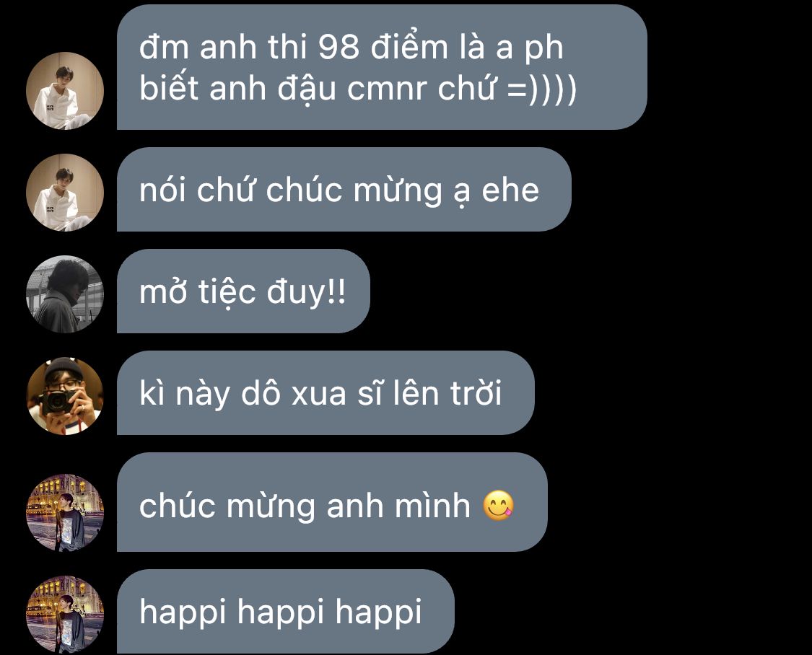View profile avatar beside "chúc mừng anh mình"
The image size is (812, 655).
point(65,513)
